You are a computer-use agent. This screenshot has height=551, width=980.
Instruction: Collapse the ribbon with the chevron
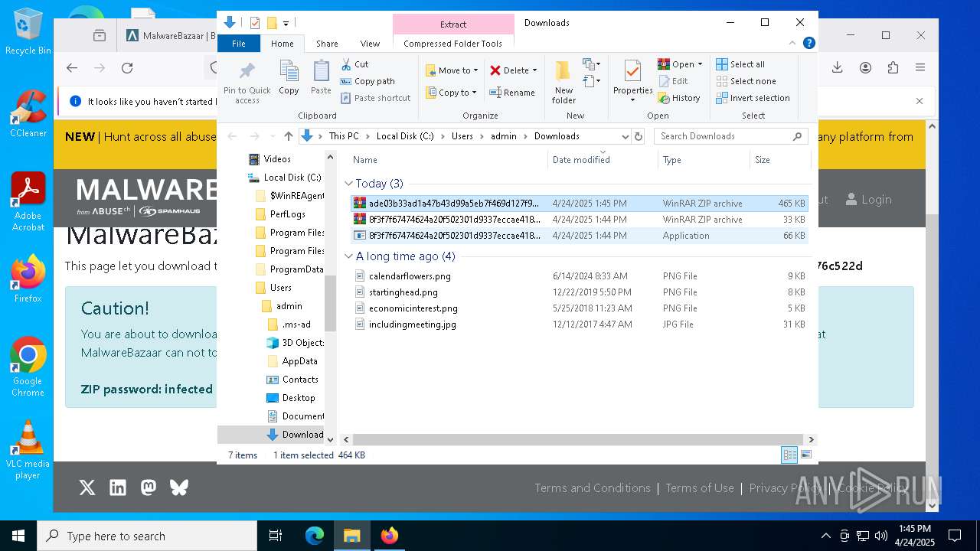click(x=794, y=44)
